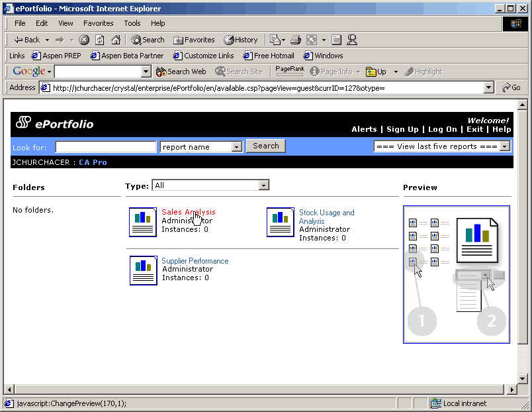Click the browser Stop button
The height and width of the screenshot is (412, 532).
click(84, 40)
